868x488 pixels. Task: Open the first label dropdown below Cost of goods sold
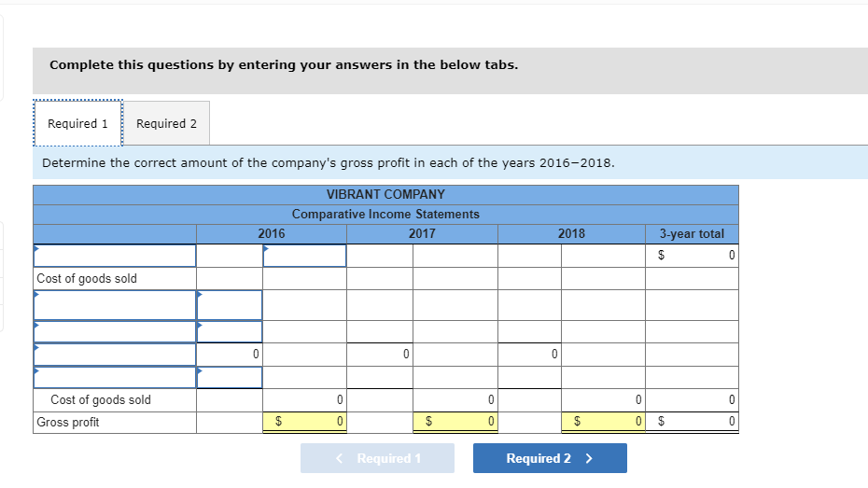click(115, 305)
